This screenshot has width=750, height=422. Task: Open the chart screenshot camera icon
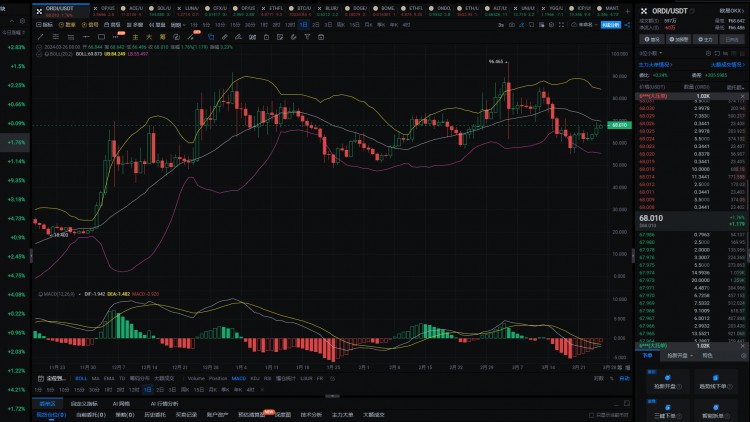click(512, 24)
